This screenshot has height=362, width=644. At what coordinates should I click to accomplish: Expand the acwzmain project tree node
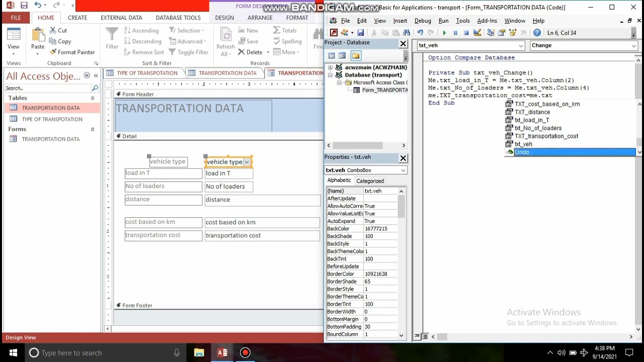tap(330, 67)
